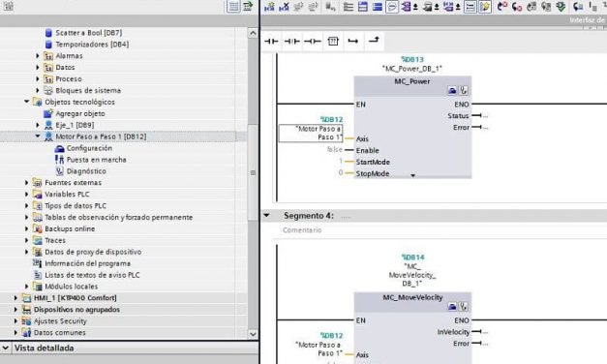
Task: Click the MC_Power Enable 'false' value
Action: point(334,149)
